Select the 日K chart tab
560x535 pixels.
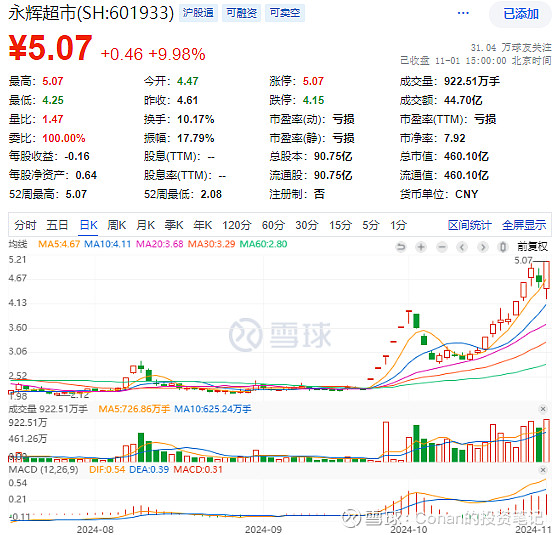point(89,225)
